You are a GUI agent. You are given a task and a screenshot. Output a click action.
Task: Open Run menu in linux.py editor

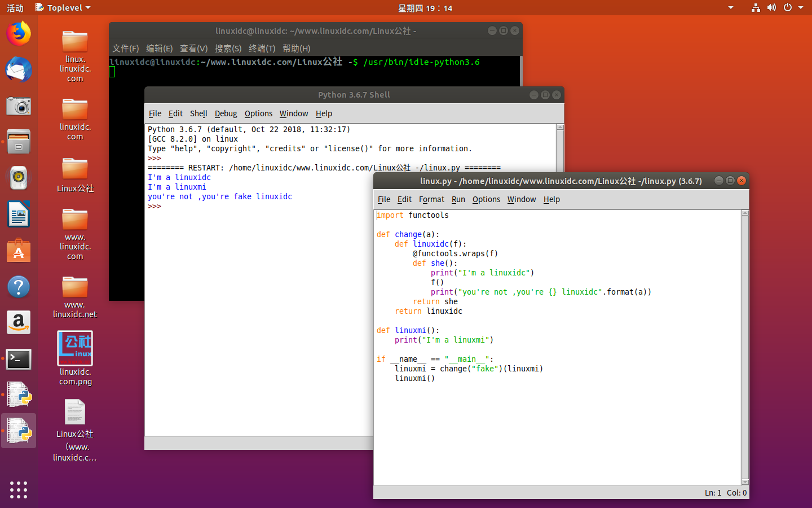[x=458, y=199]
